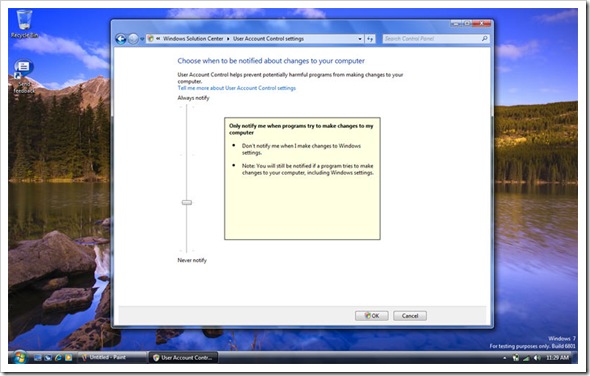Confirm settings with the OK button
590x376 pixels.
[x=372, y=316]
